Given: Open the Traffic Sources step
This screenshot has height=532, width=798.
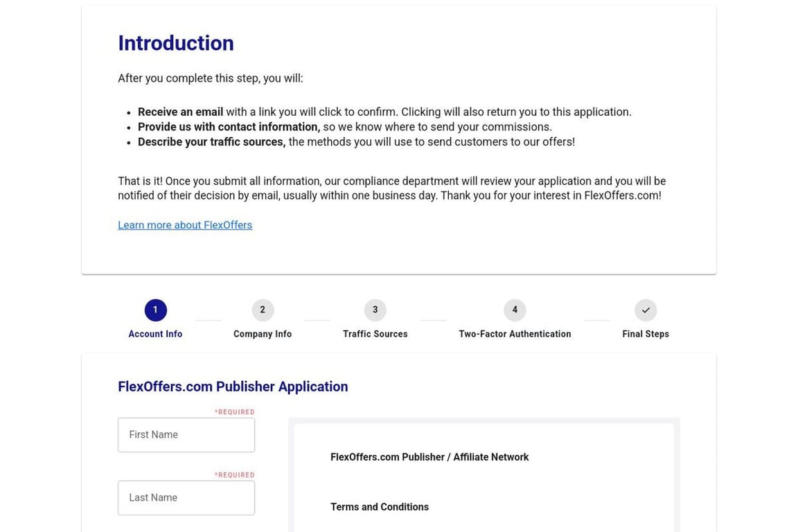Looking at the screenshot, I should point(375,333).
